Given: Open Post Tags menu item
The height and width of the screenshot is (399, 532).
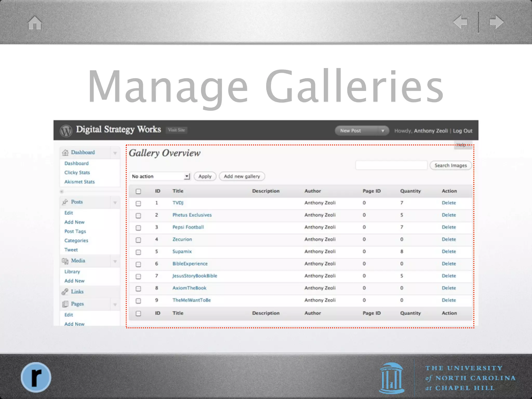Looking at the screenshot, I should coord(75,231).
